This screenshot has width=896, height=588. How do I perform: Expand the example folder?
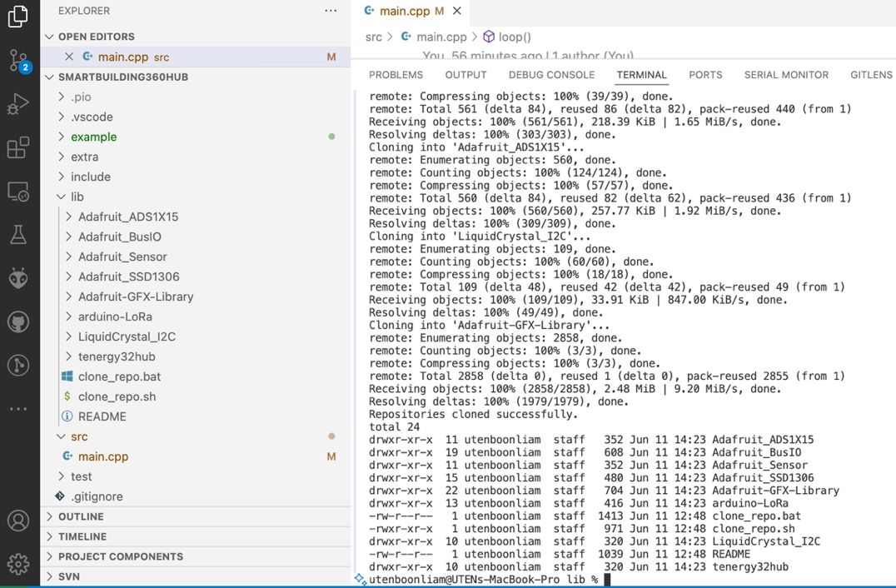196,137
